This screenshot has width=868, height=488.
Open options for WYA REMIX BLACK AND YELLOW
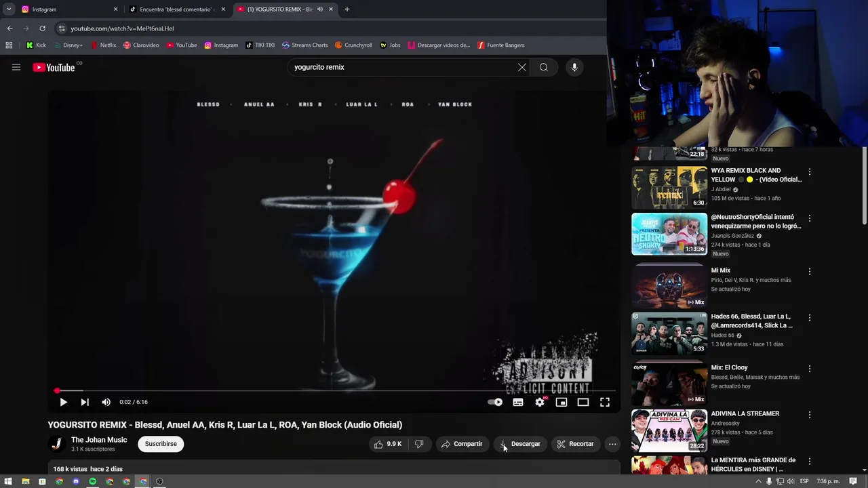coord(809,172)
